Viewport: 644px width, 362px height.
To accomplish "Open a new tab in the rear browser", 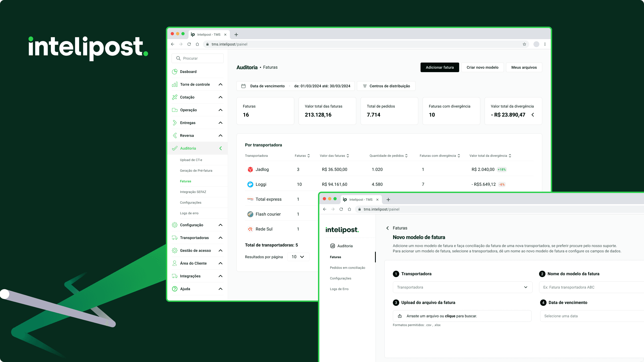I will click(236, 35).
